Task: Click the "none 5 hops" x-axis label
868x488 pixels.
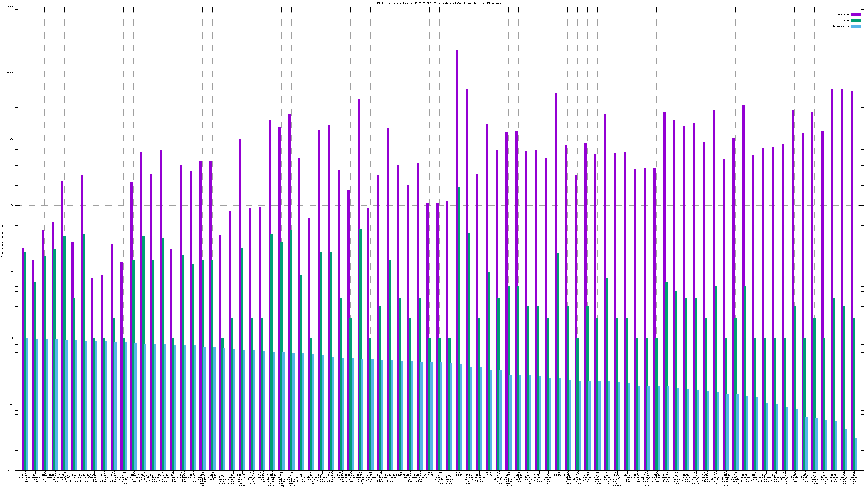Action: tap(429, 474)
